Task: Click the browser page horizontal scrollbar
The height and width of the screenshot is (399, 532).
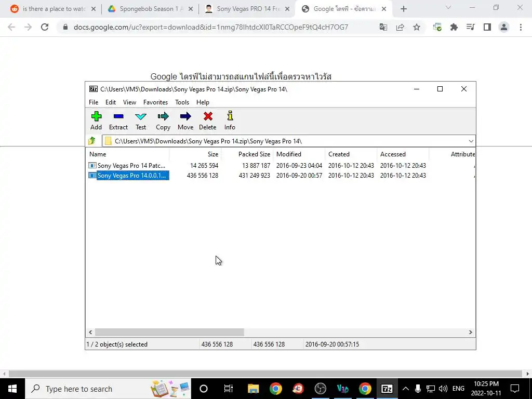Action: pyautogui.click(x=265, y=374)
